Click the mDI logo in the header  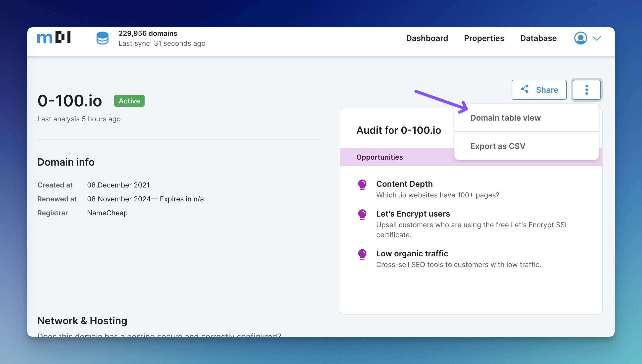coord(54,38)
